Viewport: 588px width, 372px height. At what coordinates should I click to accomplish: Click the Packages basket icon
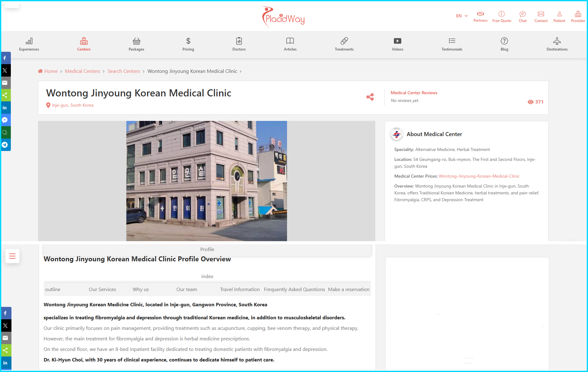click(x=136, y=41)
